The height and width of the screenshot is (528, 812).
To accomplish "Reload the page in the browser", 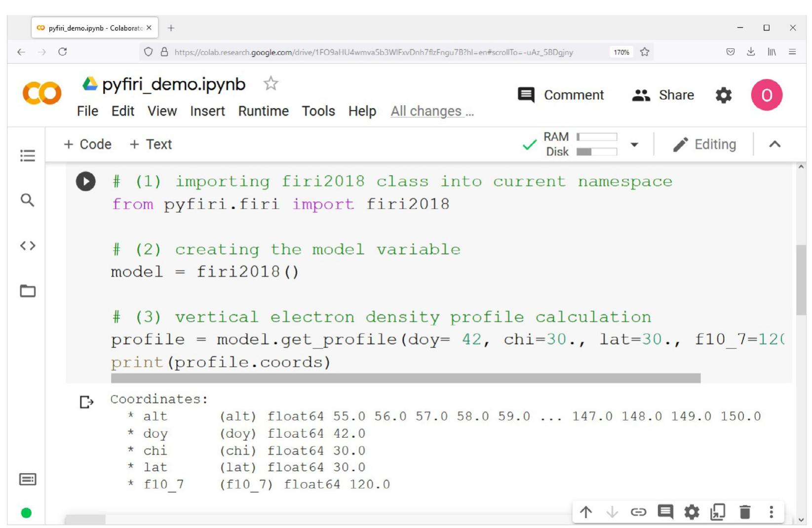I will [63, 52].
